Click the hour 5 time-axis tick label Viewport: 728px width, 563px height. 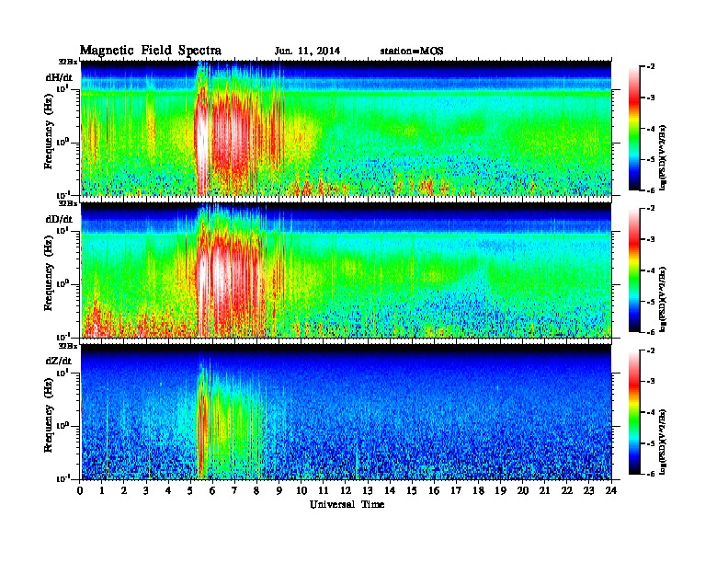[190, 490]
